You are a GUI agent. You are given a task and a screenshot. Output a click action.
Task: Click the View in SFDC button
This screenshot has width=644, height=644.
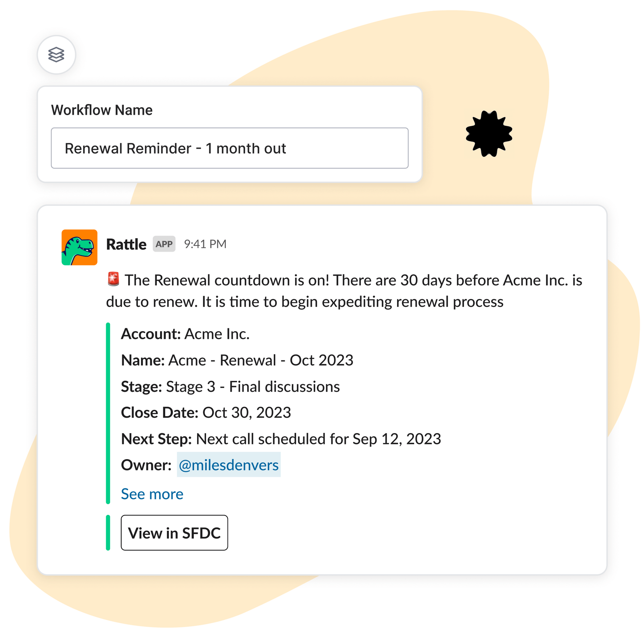[x=174, y=533]
